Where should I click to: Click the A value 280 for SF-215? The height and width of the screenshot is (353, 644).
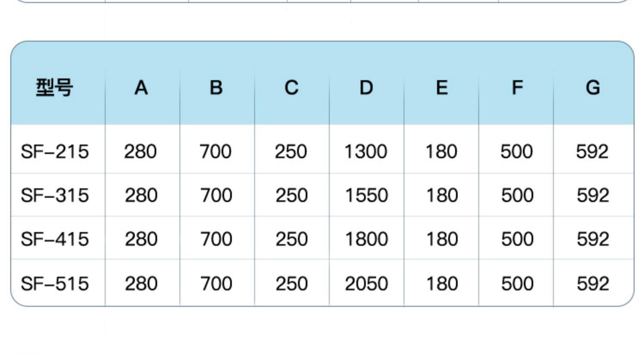pos(140,152)
